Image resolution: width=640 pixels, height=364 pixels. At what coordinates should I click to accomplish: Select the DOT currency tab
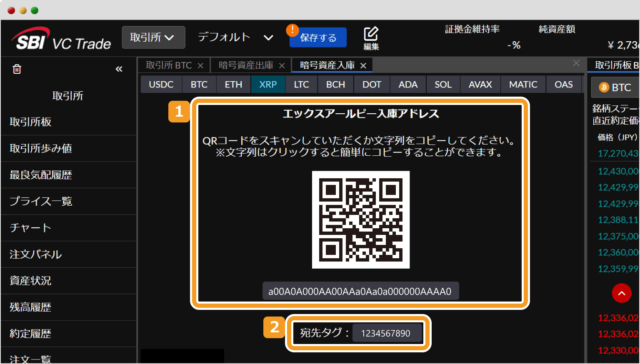[x=372, y=85]
